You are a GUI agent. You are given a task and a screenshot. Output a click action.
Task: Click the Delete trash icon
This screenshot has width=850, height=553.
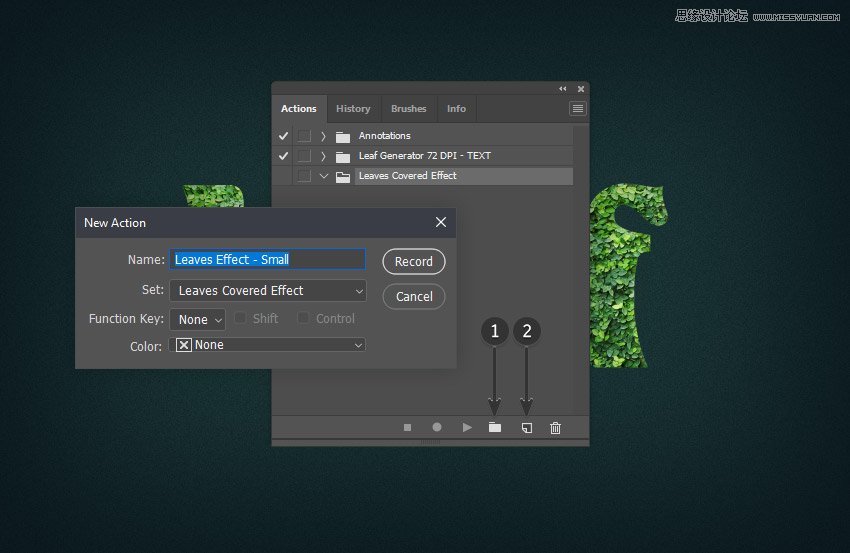point(556,427)
